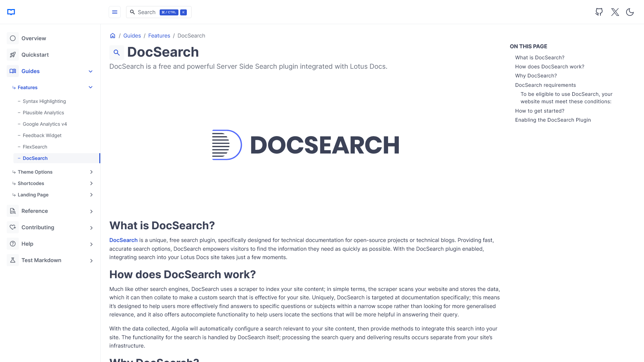Click the home breadcrumb house icon
This screenshot has height=362, width=644.
(112, 35)
